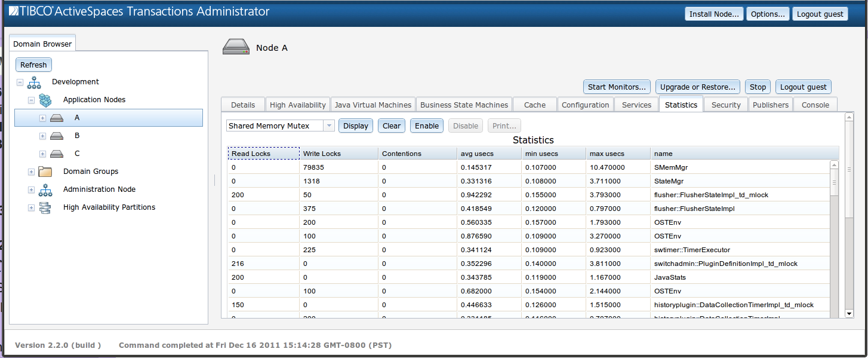The width and height of the screenshot is (868, 358).
Task: Click the Administration Node network icon
Action: pyautogui.click(x=45, y=189)
